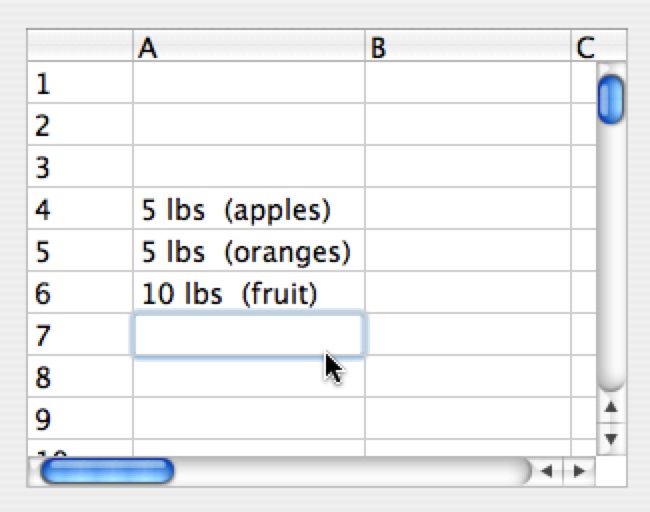Click the vertical scrollbar thumb
Viewport: 650px width, 512px height.
[x=610, y=99]
